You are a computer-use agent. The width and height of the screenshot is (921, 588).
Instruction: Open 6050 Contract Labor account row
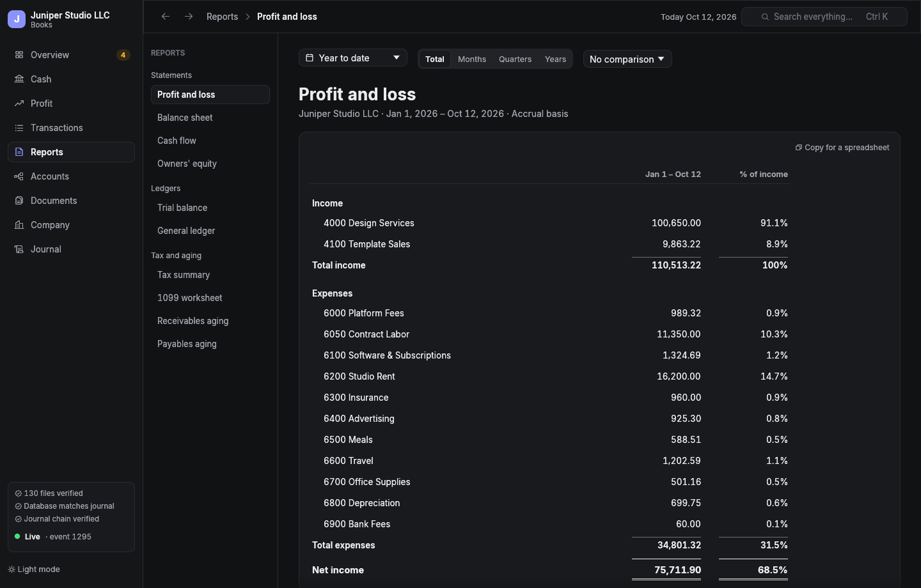550,334
